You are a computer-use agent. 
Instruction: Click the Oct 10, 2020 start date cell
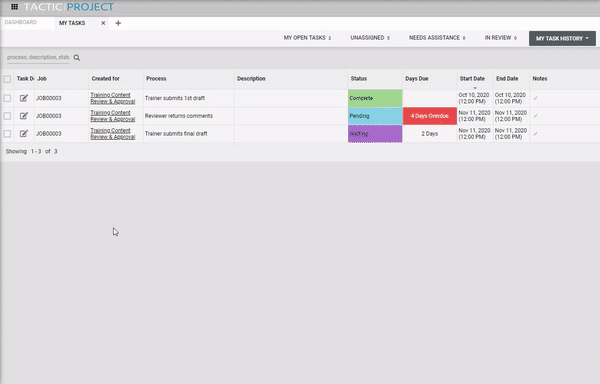click(x=474, y=98)
